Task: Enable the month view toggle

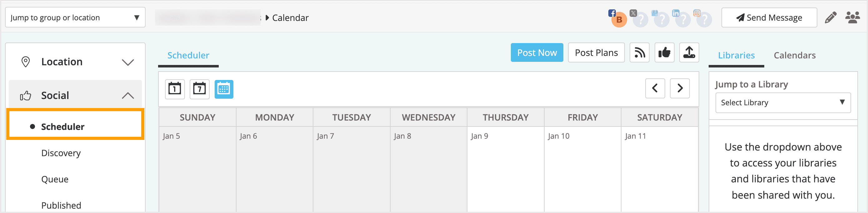Action: (224, 89)
